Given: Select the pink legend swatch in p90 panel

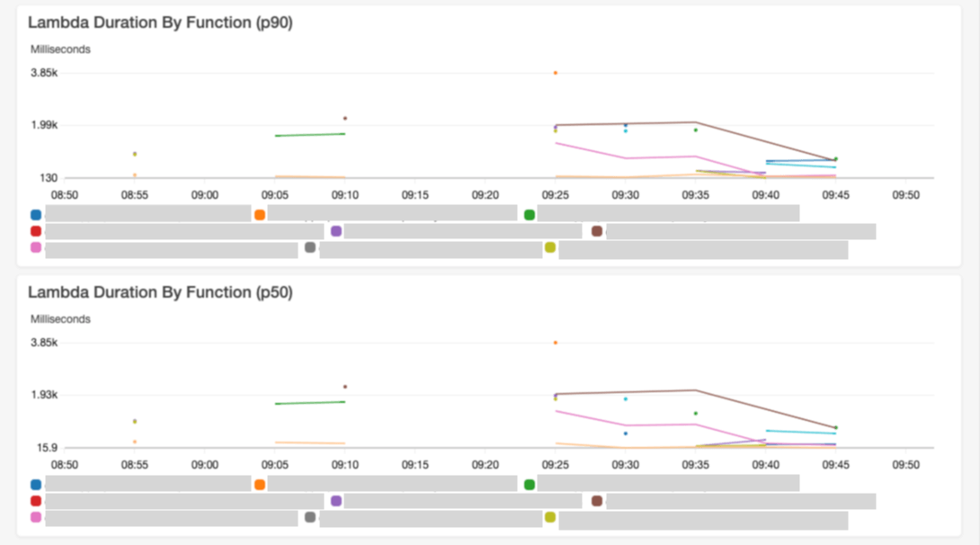Looking at the screenshot, I should [36, 247].
